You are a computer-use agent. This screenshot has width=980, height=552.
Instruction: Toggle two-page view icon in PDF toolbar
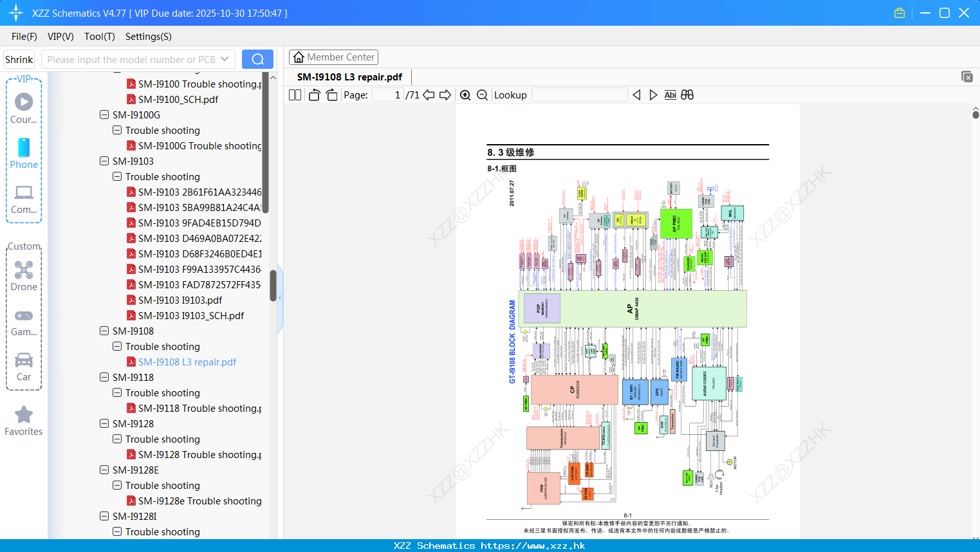click(295, 95)
